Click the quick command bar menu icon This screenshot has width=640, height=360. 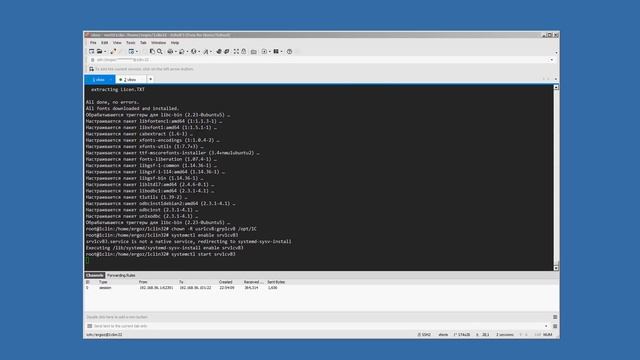coord(555,317)
